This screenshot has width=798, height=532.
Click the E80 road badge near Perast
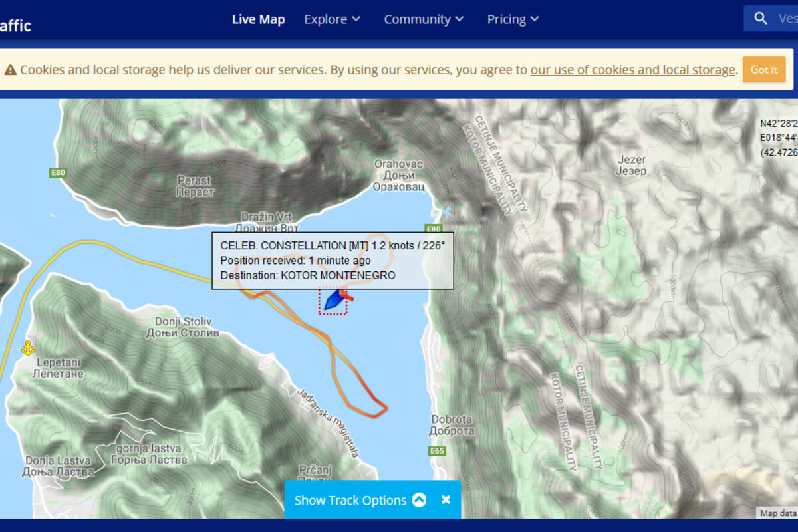pyautogui.click(x=58, y=173)
